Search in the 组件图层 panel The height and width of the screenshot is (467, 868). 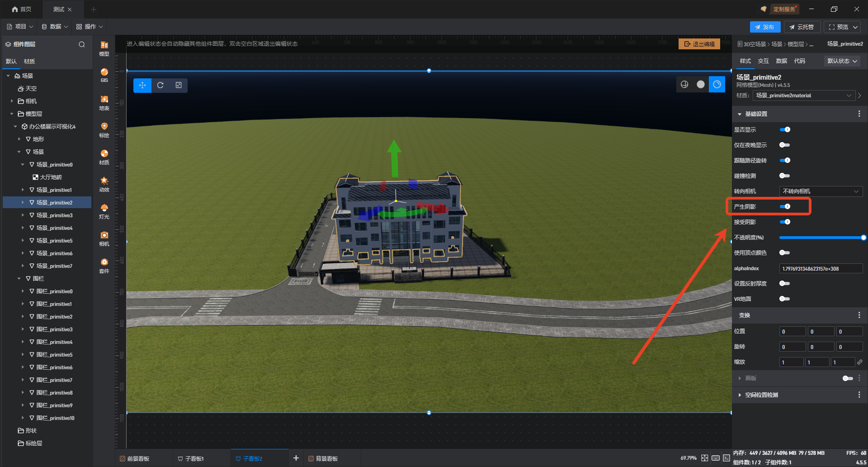pyautogui.click(x=82, y=44)
